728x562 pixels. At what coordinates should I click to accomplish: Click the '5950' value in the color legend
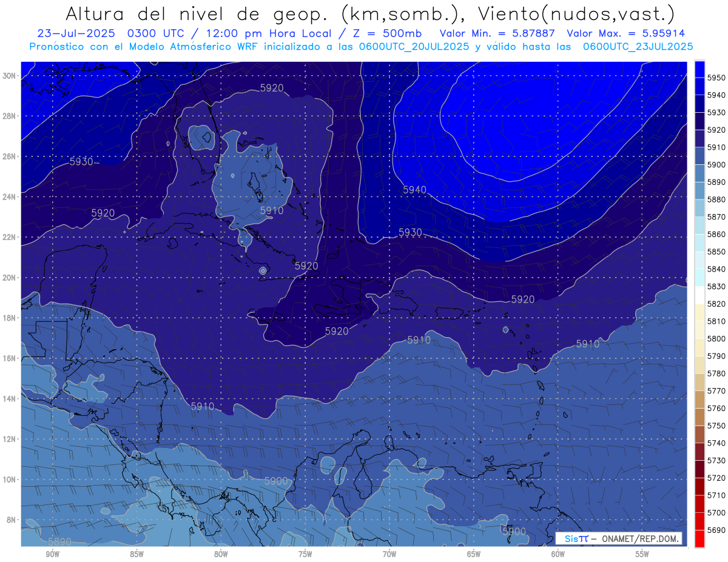(x=716, y=78)
